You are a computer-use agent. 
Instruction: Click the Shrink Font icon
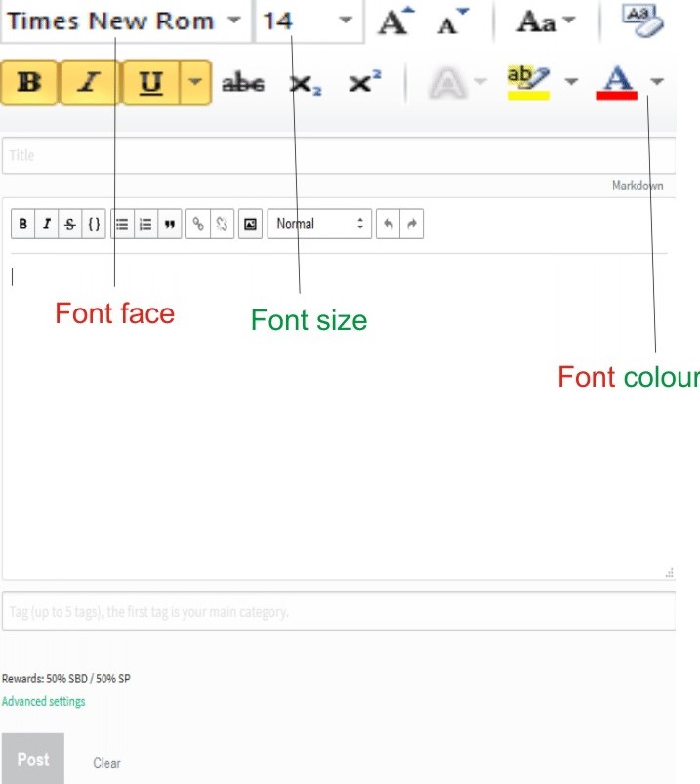pyautogui.click(x=452, y=21)
